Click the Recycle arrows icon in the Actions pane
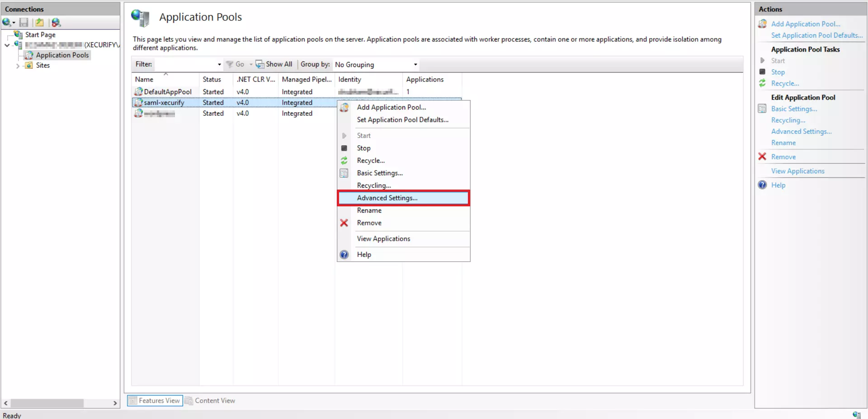The height and width of the screenshot is (419, 868). 763,83
